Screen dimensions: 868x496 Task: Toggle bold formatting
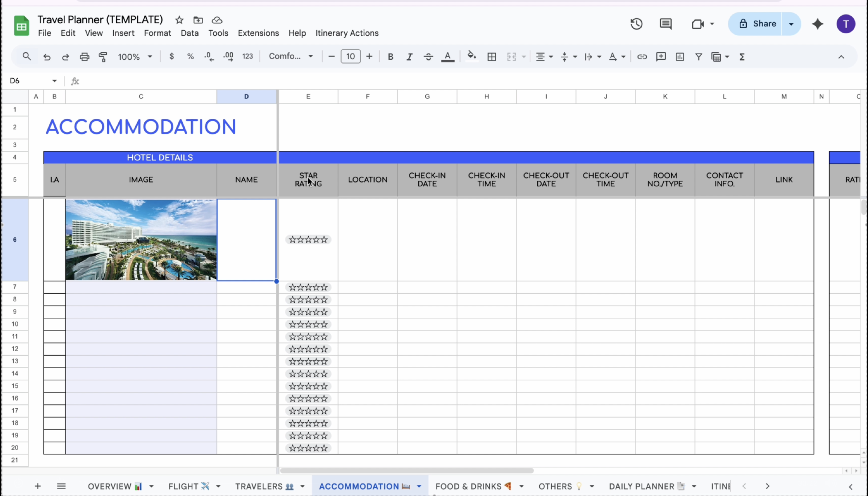point(390,57)
